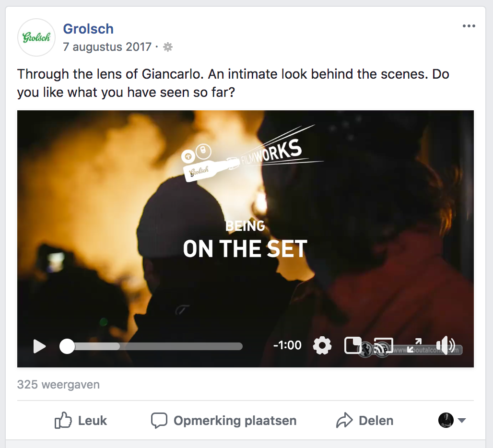Open video quality settings gear
493x448 pixels.
pyautogui.click(x=322, y=345)
